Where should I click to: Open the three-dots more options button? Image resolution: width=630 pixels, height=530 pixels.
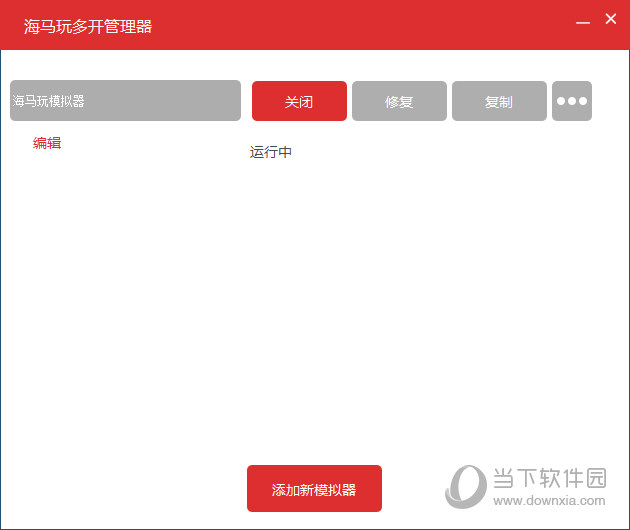[x=572, y=101]
